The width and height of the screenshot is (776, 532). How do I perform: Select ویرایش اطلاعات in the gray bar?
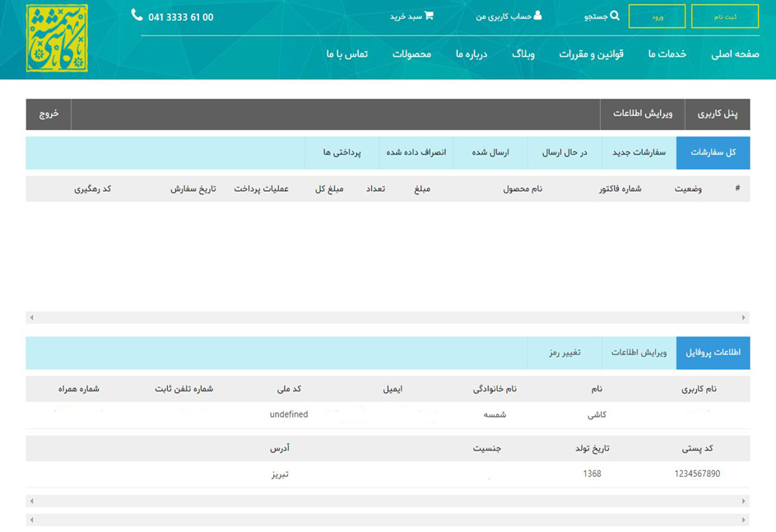click(x=643, y=113)
